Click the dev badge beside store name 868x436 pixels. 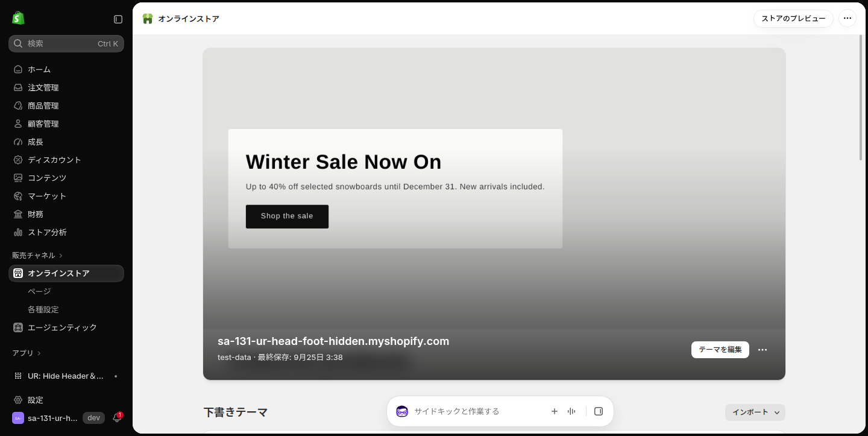(x=93, y=418)
